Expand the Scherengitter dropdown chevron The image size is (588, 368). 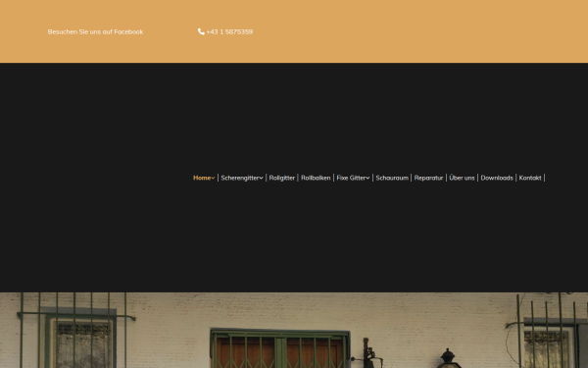point(261,178)
